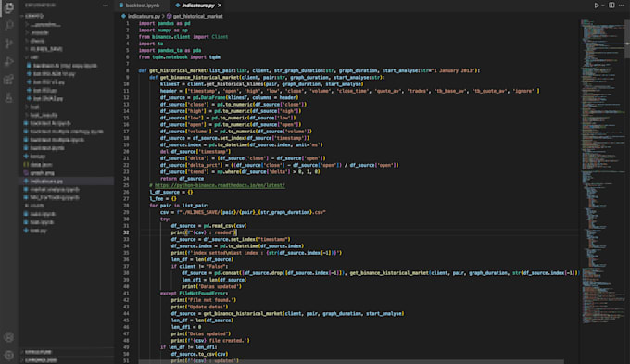This screenshot has width=630, height=364.
Task: Click line number 32 in the gutter
Action: pos(126,232)
